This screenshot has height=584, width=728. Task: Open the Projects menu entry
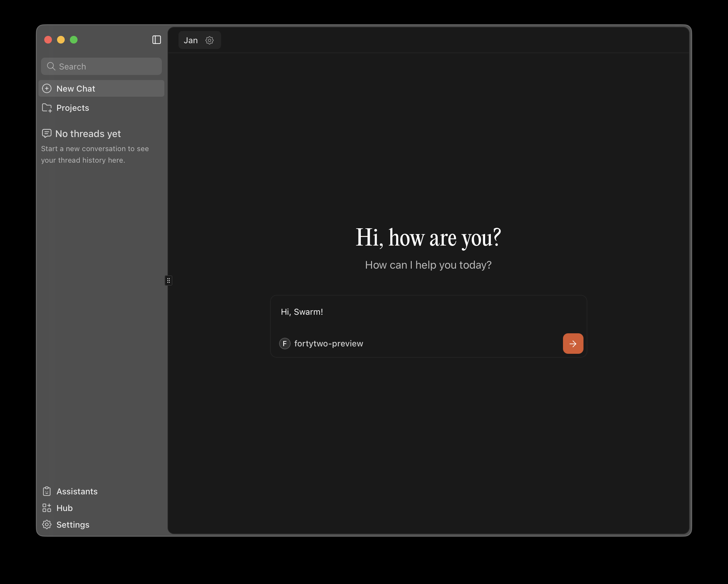(x=73, y=108)
